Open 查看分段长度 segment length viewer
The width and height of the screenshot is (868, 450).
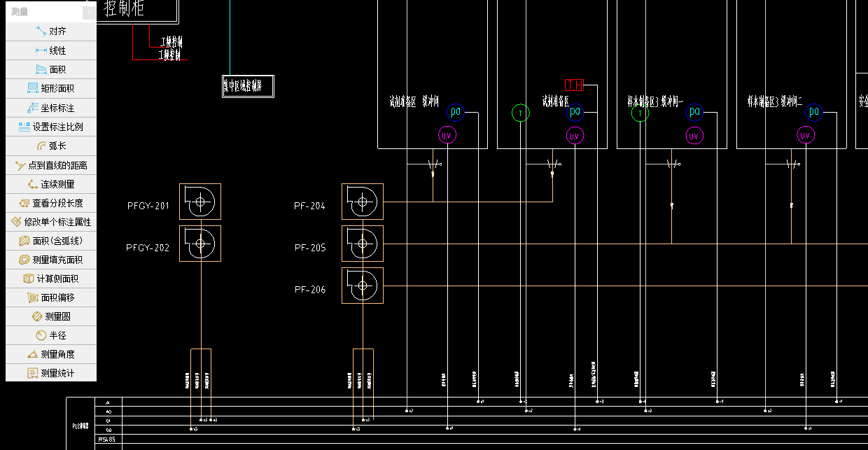pos(50,203)
